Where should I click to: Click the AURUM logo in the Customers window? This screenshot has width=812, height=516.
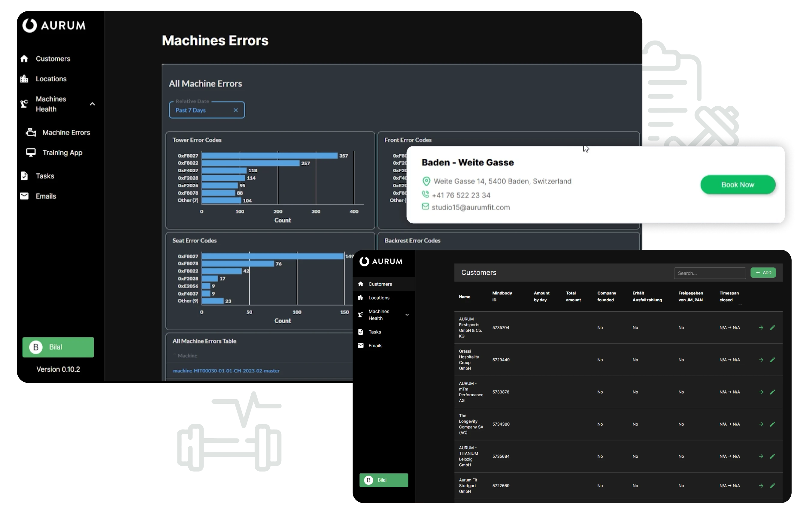[381, 261]
